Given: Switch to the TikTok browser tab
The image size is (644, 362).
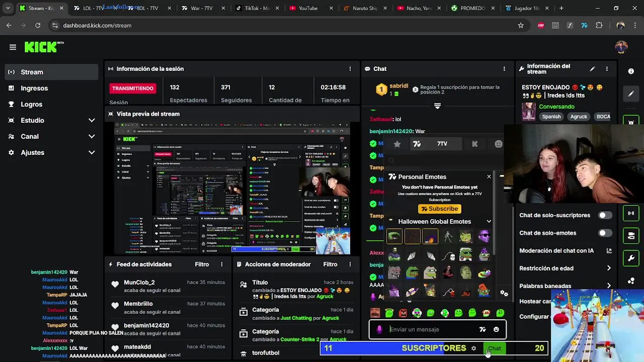Looking at the screenshot, I should click(x=257, y=8).
